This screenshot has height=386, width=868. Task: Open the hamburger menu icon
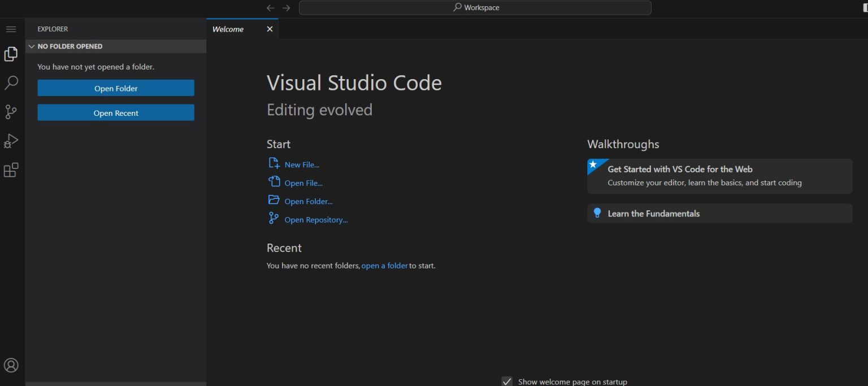click(11, 29)
